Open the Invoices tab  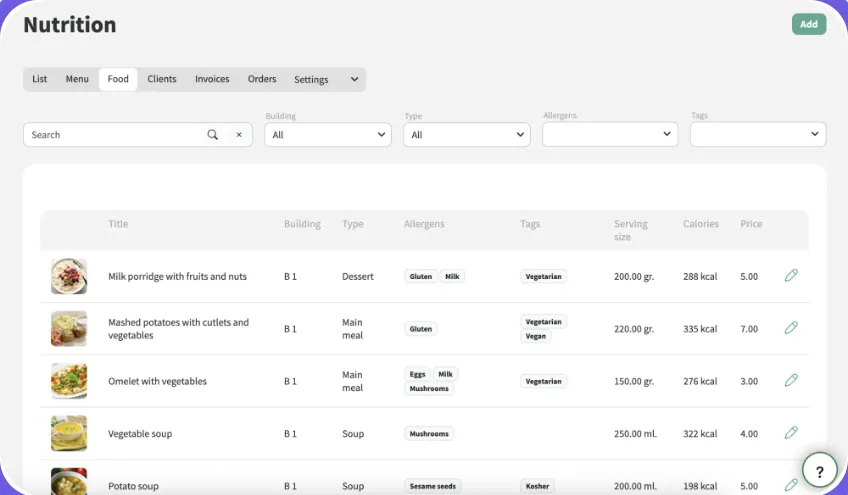pyautogui.click(x=212, y=79)
